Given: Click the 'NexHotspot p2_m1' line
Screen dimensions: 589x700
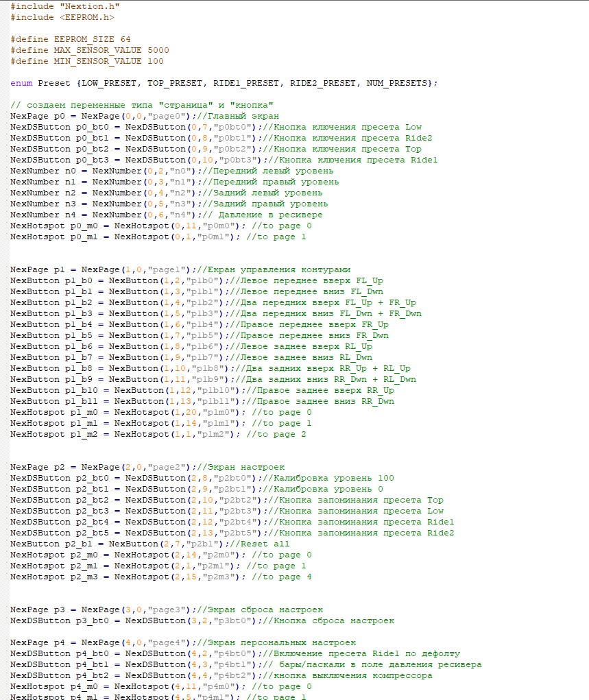Looking at the screenshot, I should click(x=158, y=566).
